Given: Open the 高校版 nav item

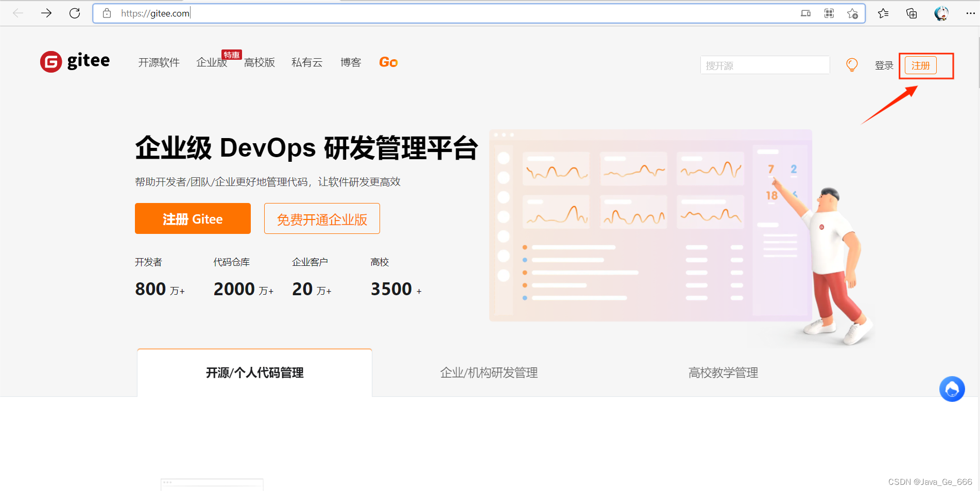Looking at the screenshot, I should [260, 62].
